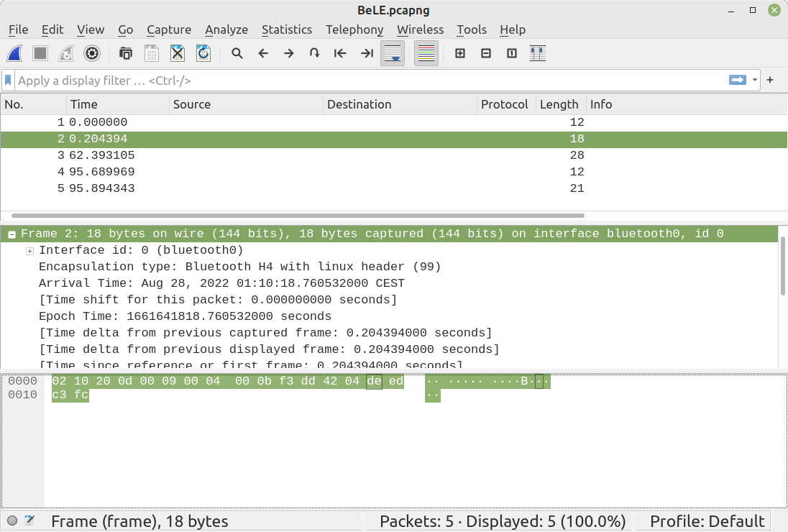
Task: Open the find packet tool
Action: pyautogui.click(x=237, y=53)
